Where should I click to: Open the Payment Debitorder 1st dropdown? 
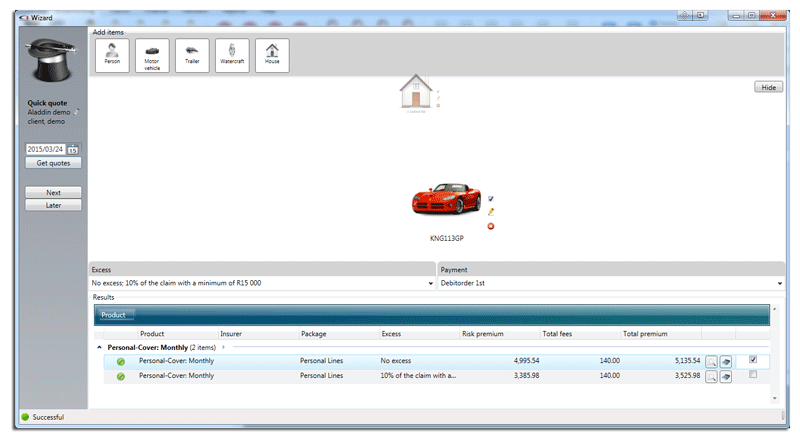coord(780,283)
